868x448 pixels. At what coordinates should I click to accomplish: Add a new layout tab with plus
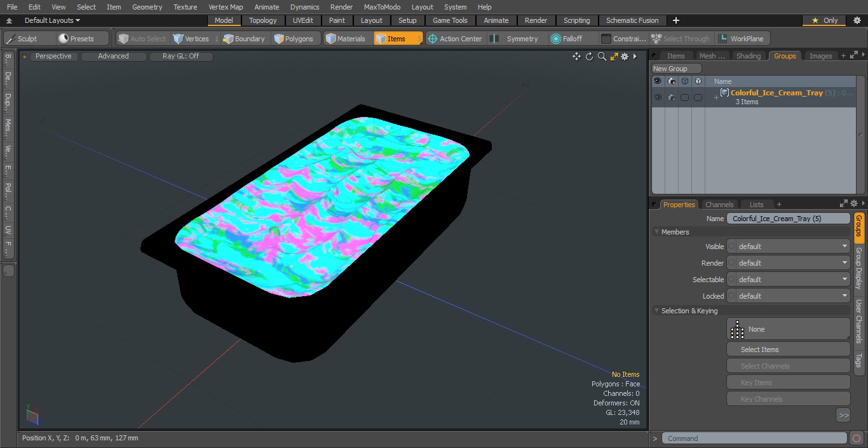point(675,20)
